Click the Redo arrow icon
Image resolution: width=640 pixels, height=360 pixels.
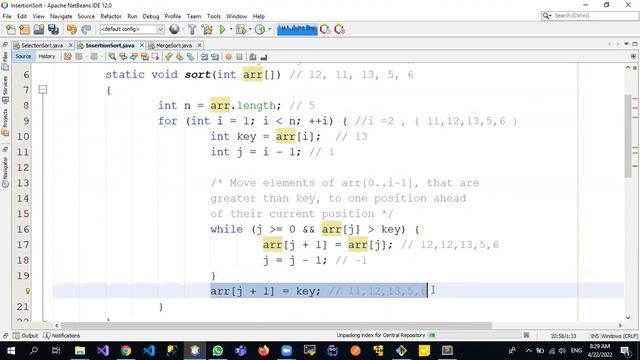(x=86, y=29)
